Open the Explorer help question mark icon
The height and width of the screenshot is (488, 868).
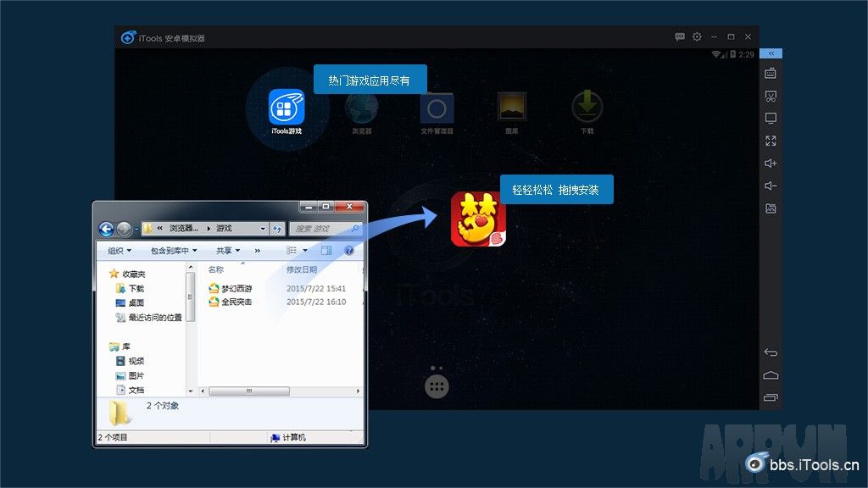click(349, 251)
